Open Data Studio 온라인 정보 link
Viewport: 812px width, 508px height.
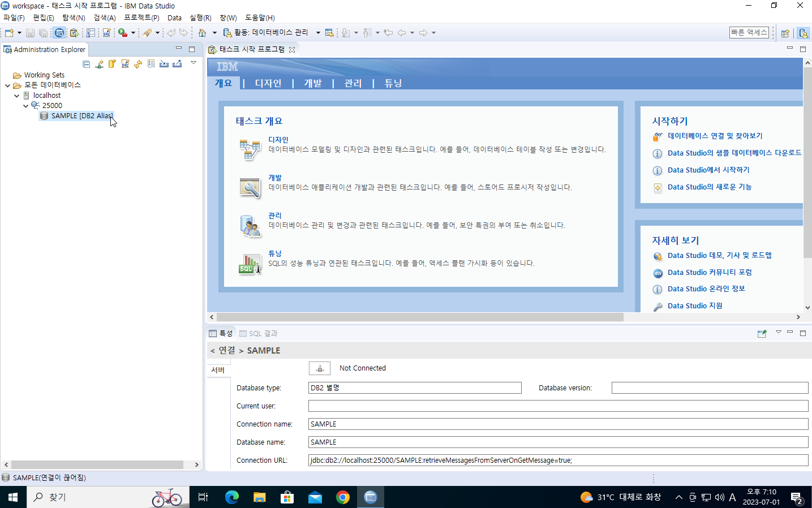(x=706, y=289)
